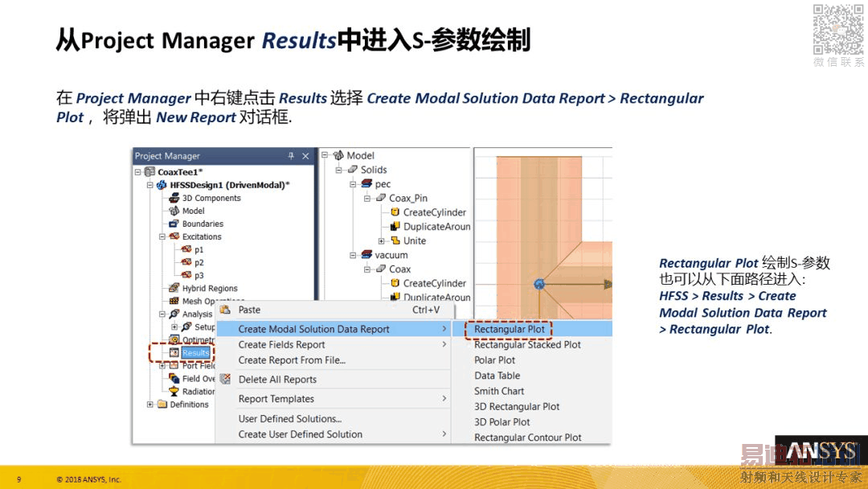Select the Results tree item label

pyautogui.click(x=196, y=353)
